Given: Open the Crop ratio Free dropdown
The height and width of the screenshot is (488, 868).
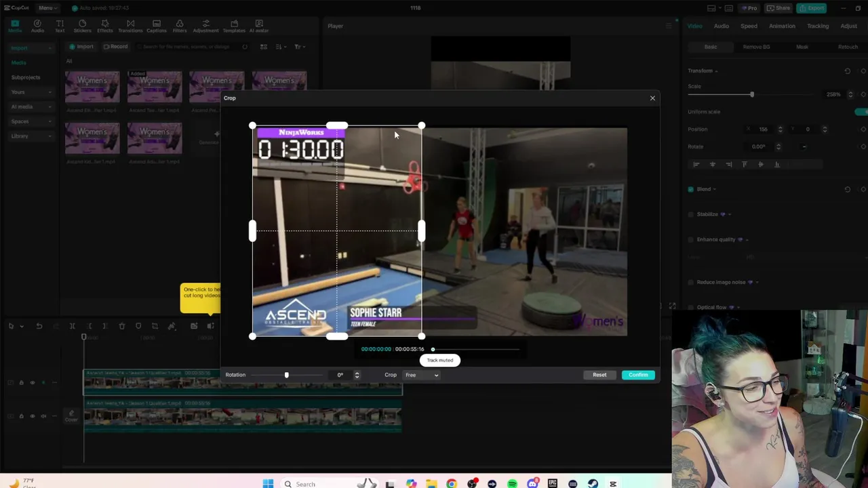Looking at the screenshot, I should pyautogui.click(x=421, y=375).
